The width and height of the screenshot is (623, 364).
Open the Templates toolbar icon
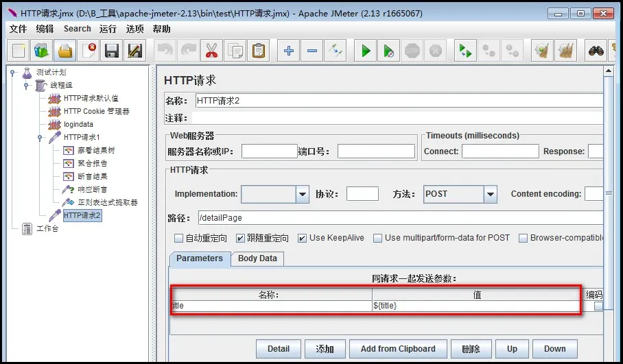pos(41,51)
